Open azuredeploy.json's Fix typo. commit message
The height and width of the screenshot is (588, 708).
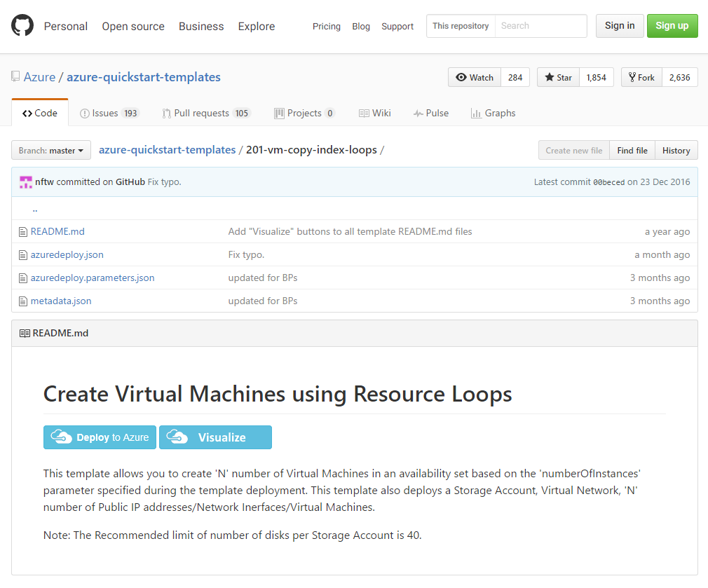pyautogui.click(x=246, y=255)
